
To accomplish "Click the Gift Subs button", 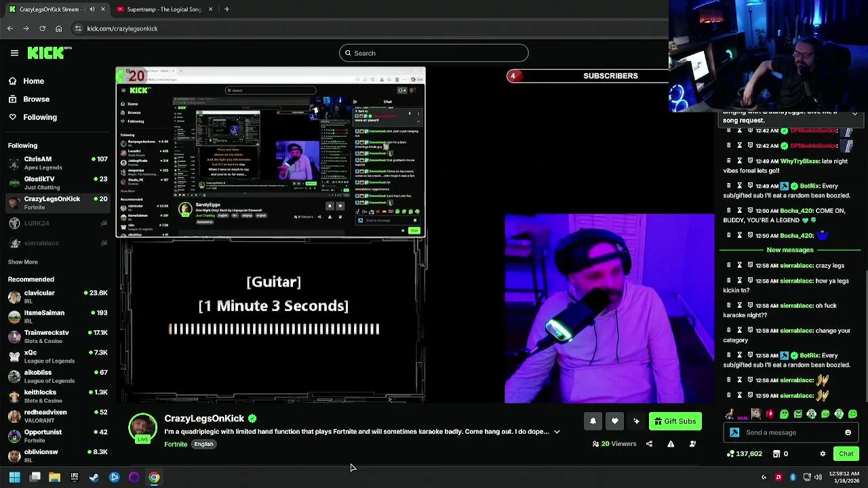I will pos(675,421).
